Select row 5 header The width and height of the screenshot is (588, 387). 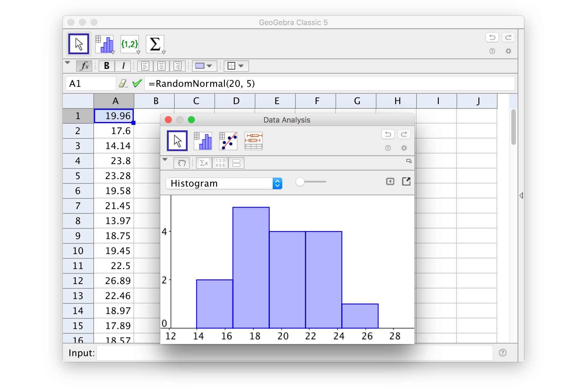[78, 176]
